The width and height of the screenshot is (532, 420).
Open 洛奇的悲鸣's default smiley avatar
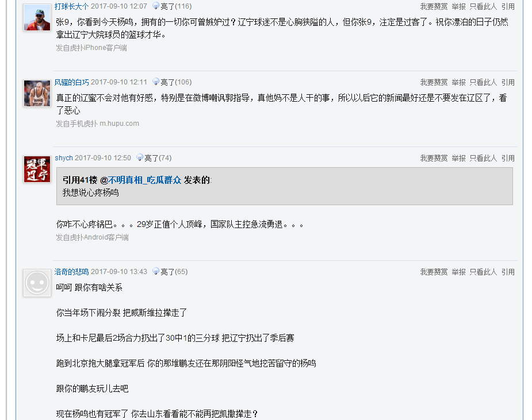[x=37, y=283]
